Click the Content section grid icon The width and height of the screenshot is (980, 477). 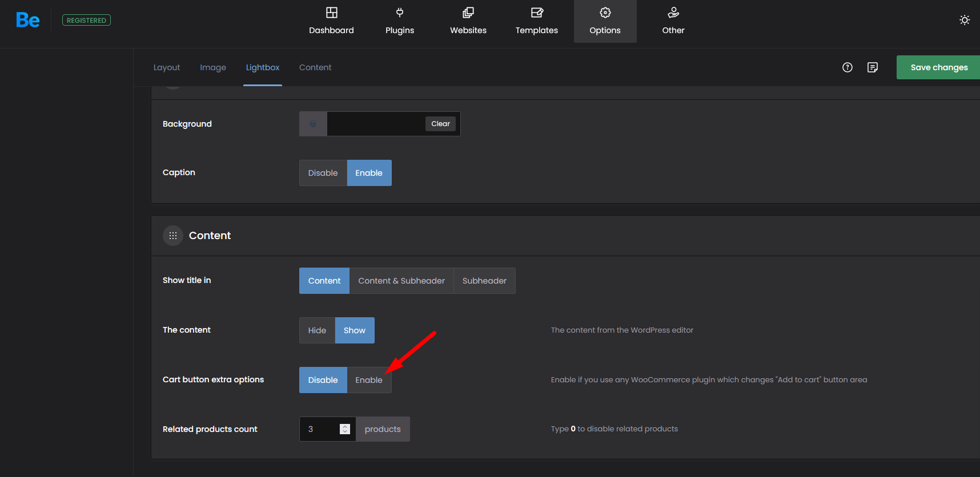(x=173, y=236)
